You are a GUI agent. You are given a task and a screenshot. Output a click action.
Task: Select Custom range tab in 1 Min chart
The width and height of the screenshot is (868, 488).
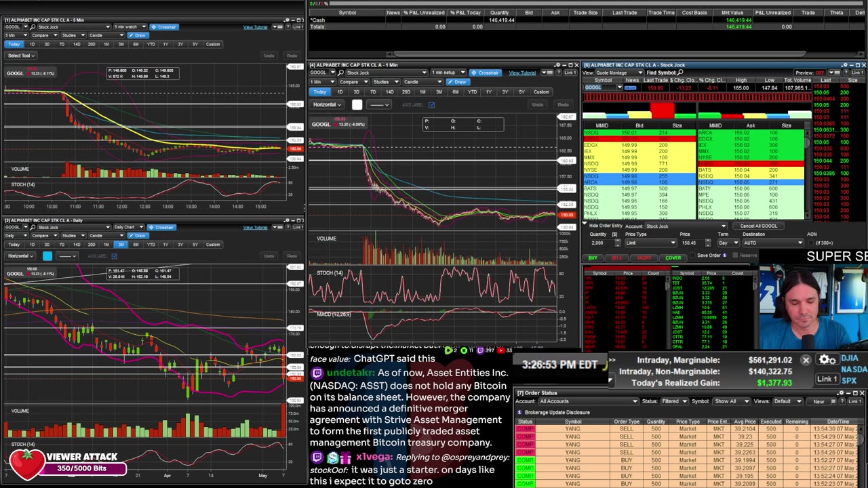click(541, 92)
